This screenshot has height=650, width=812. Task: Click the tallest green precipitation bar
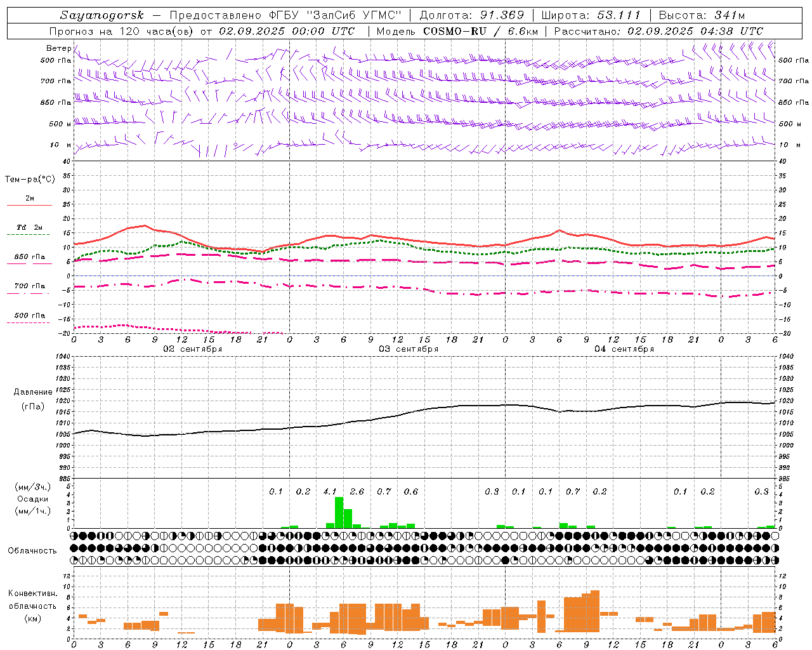(339, 512)
